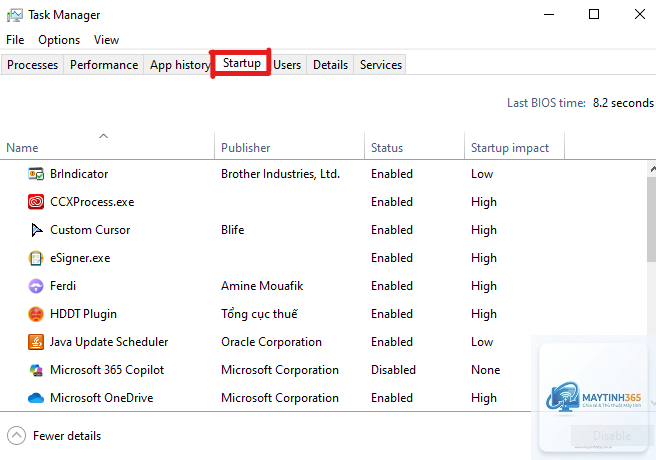Switch to the Performance tab

[104, 65]
